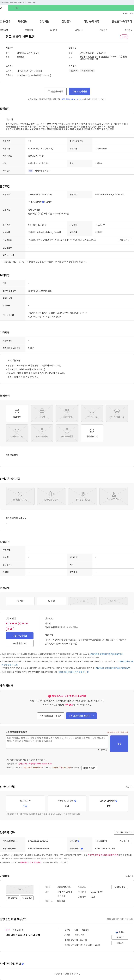Image resolution: width=134 pixels, height=980 pixels.
Task: Jump to the 전형방법 section tab
Action: pos(104,30)
